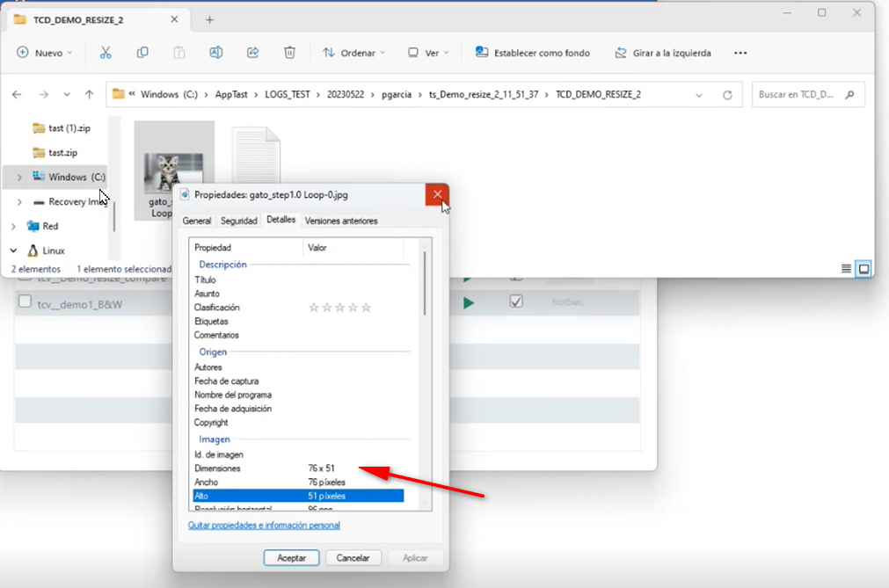Click the Cut scissors icon

(106, 53)
